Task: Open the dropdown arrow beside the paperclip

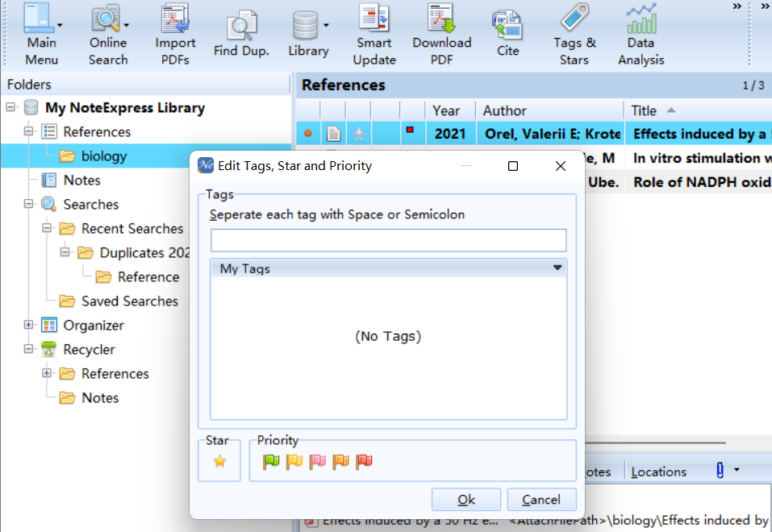Action: [737, 469]
